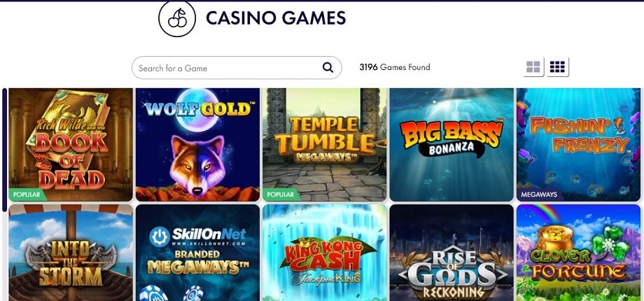Select the King Kong Cash game
This screenshot has height=301, width=644.
pyautogui.click(x=325, y=253)
